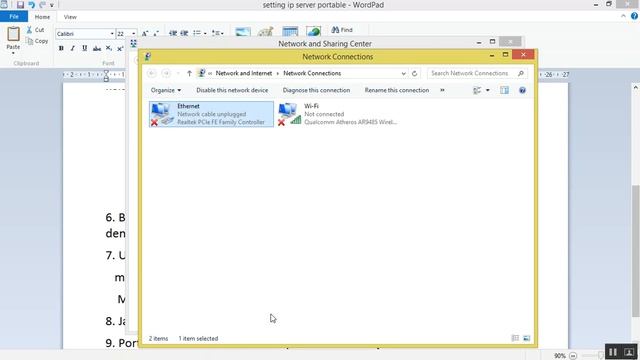
Task: Click Forward arrow in Network Connections
Action: (166, 73)
